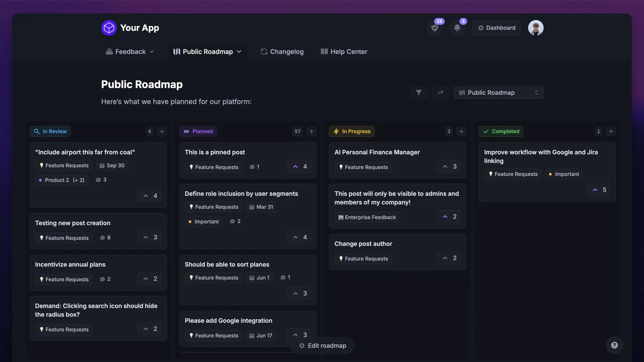Click the Completed status label

(501, 131)
